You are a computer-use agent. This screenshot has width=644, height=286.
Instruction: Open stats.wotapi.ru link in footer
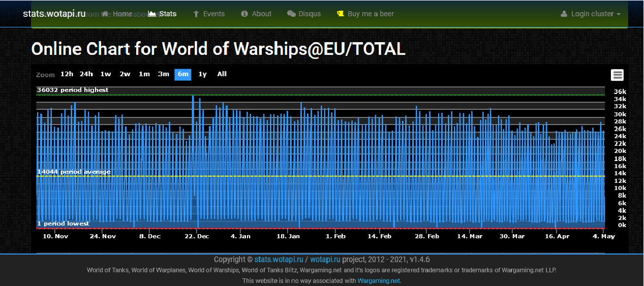click(279, 260)
